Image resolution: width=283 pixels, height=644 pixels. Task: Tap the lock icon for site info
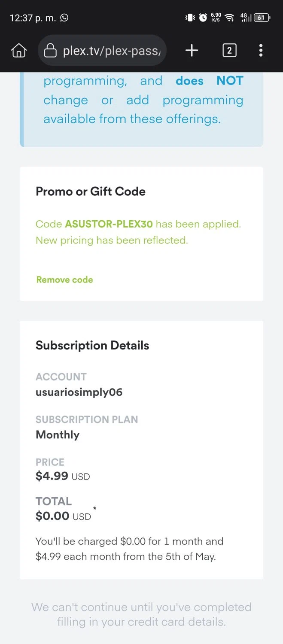(x=51, y=51)
